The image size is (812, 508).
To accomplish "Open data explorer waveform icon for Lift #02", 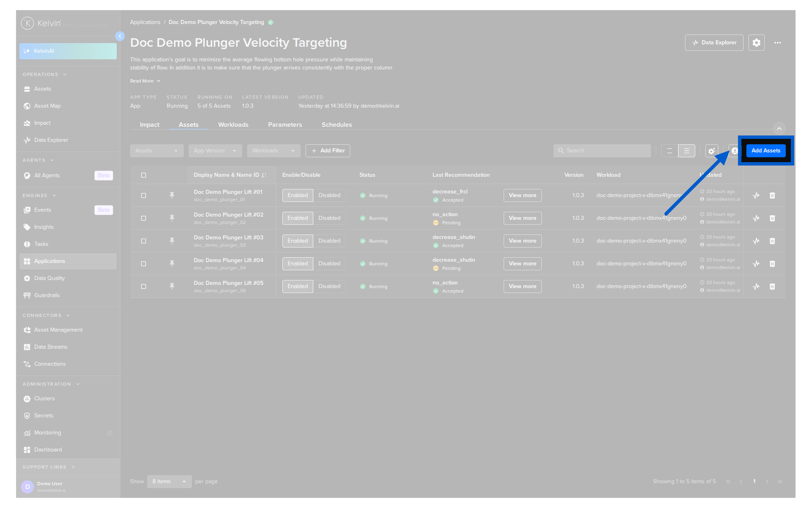I will [756, 218].
